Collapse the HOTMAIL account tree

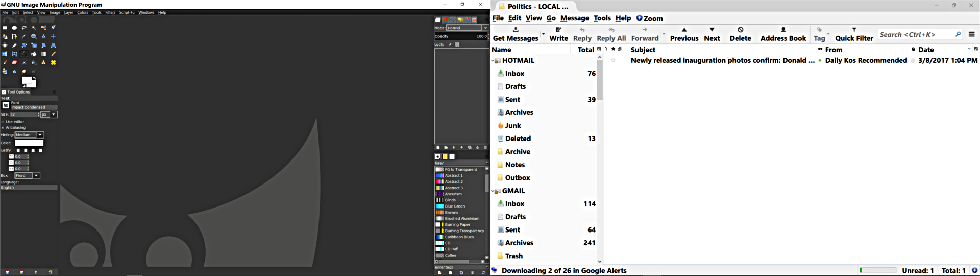(x=493, y=61)
